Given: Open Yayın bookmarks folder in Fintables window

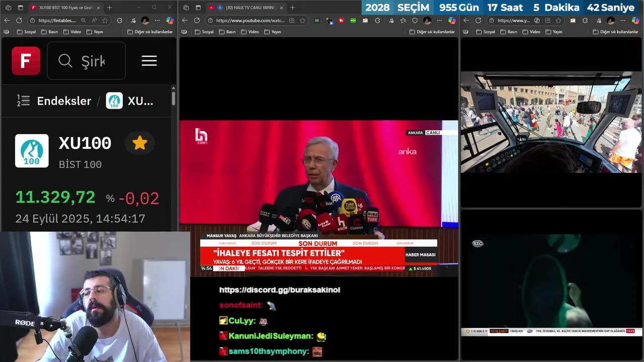Looking at the screenshot, I should [x=95, y=32].
